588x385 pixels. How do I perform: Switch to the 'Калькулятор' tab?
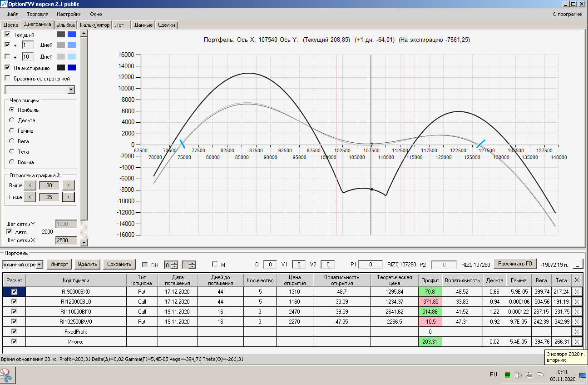tap(94, 25)
